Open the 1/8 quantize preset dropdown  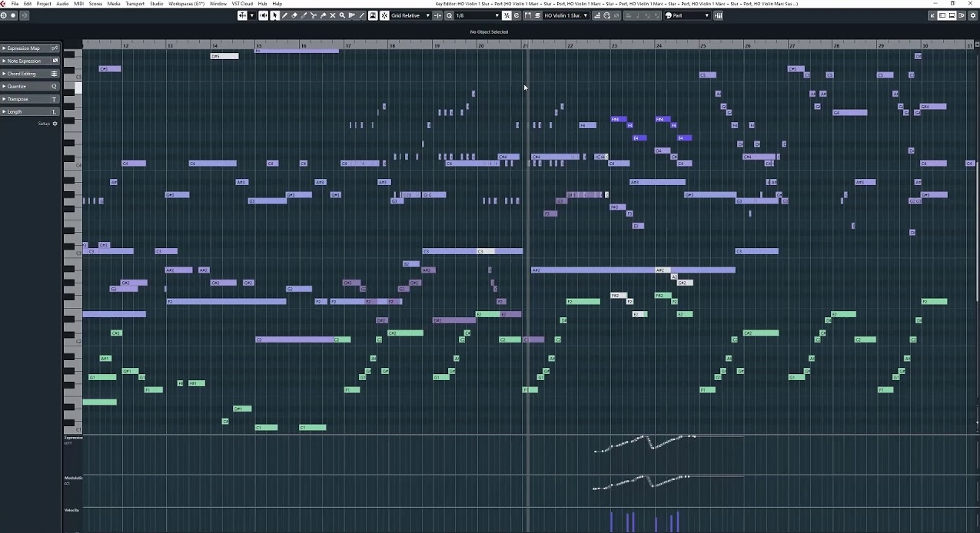(477, 15)
